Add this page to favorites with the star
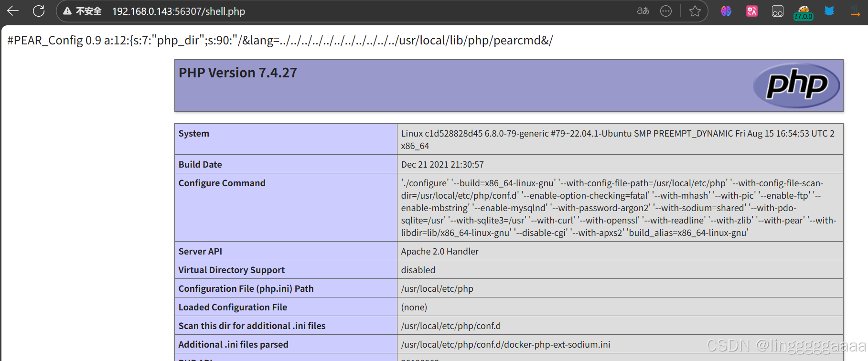 [x=695, y=11]
